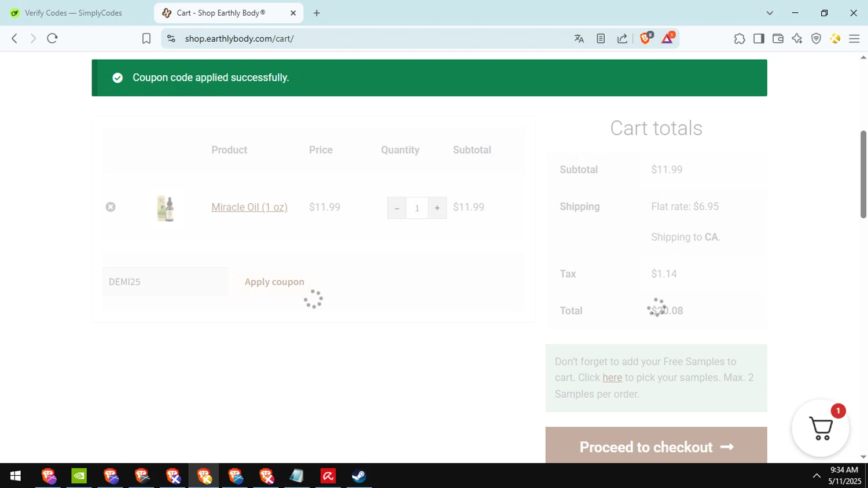Image resolution: width=868 pixels, height=488 pixels.
Task: Open the browser hamburger menu
Action: tap(854, 39)
